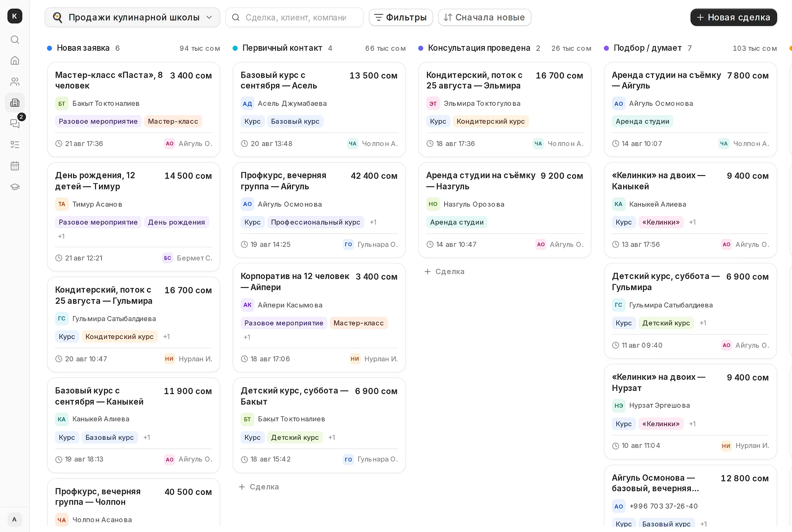This screenshot has height=532, width=792.
Task: Click contact name Гульмира Сатыбалдиева in Подбор column
Action: [671, 305]
